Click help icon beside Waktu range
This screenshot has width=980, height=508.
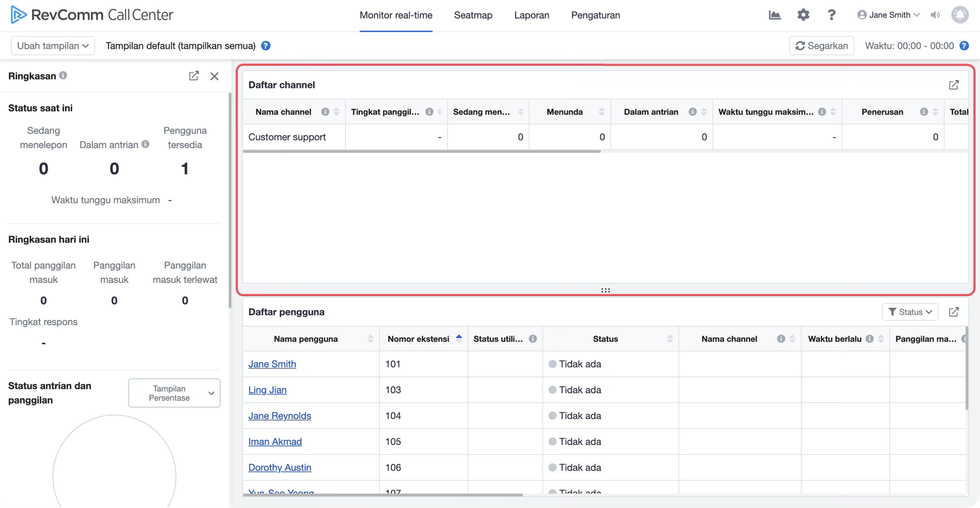pos(964,46)
